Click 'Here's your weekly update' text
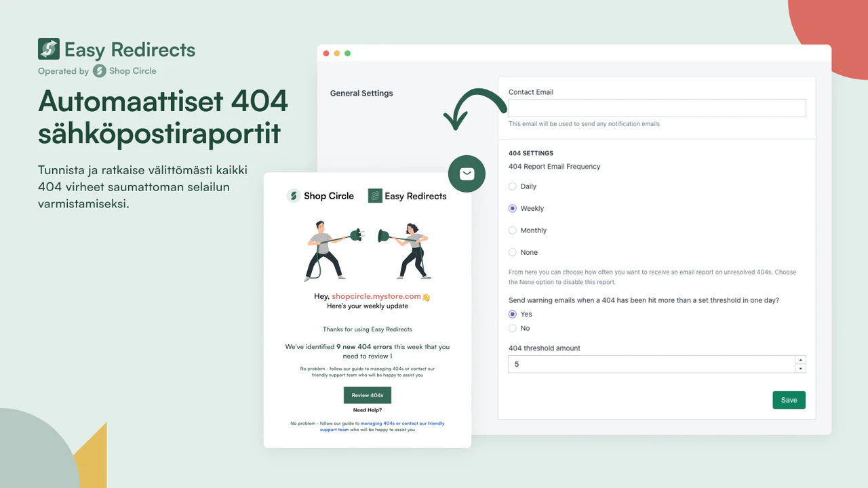868x488 pixels. [x=368, y=306]
